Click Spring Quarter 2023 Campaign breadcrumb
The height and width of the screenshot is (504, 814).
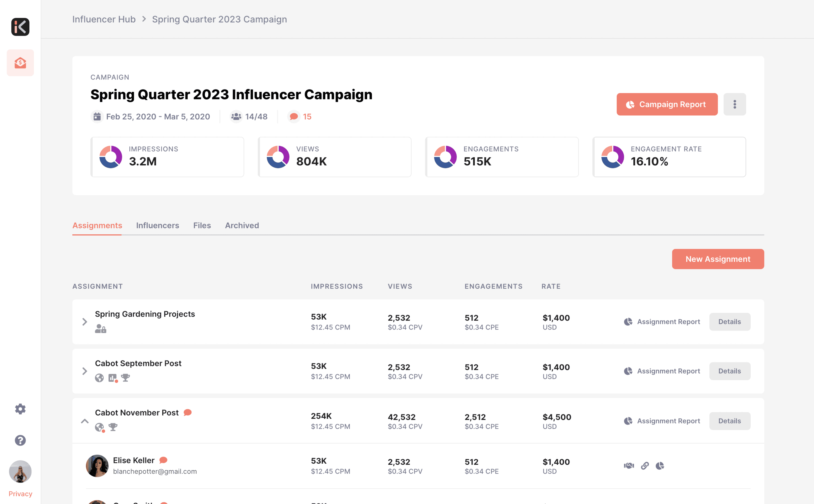tap(220, 19)
